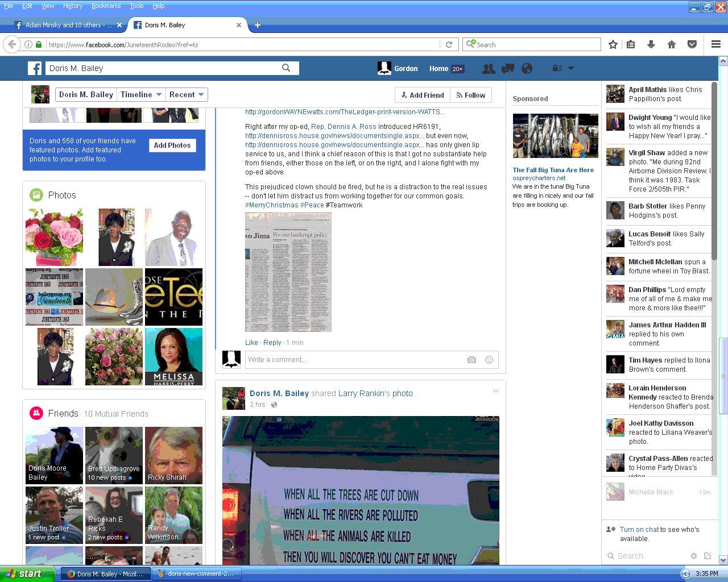Click the camera icon in comment box
Image resolution: width=728 pixels, height=582 pixels.
471,360
